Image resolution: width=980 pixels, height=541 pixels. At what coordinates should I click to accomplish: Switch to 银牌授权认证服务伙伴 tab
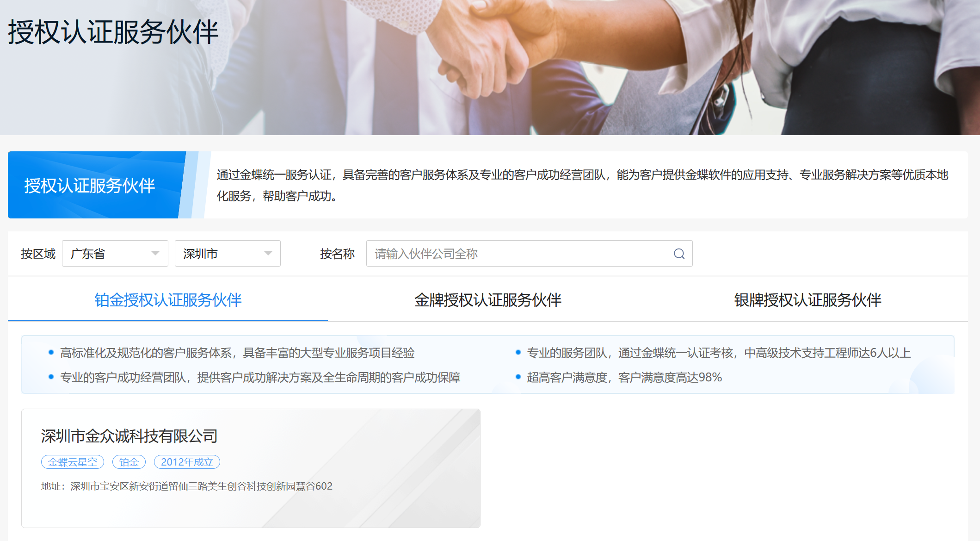click(807, 300)
